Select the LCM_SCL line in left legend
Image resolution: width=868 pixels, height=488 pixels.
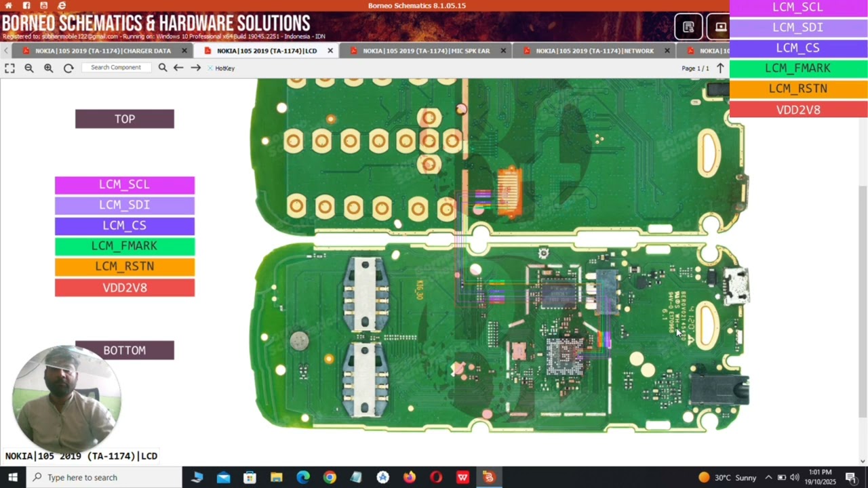[x=125, y=184]
